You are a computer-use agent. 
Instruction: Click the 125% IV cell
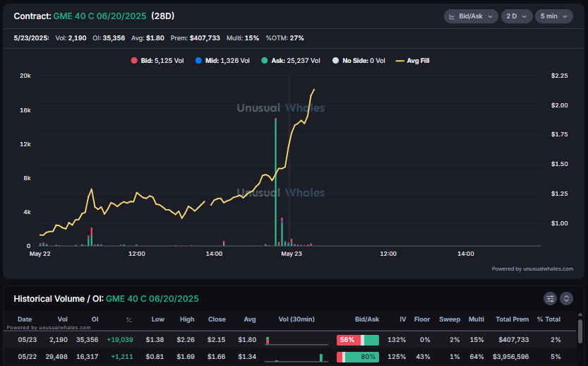click(397, 357)
